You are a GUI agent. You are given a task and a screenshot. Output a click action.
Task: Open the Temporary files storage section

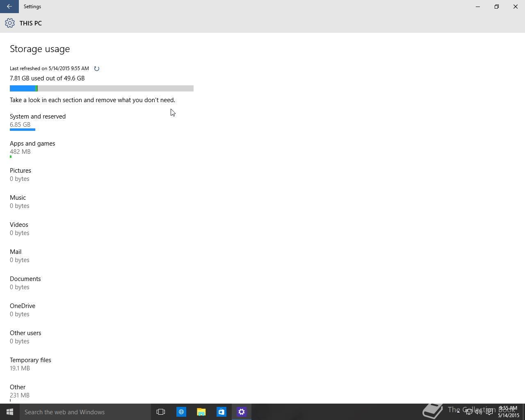click(30, 364)
